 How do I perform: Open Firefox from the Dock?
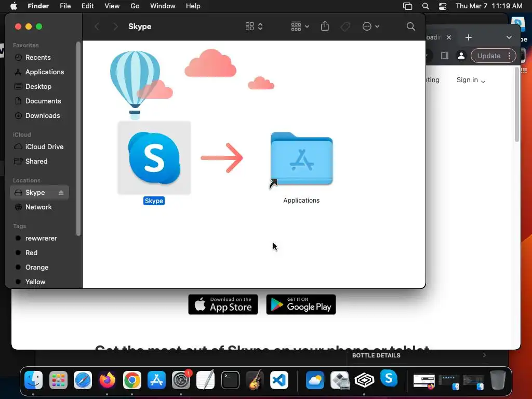[x=107, y=380]
